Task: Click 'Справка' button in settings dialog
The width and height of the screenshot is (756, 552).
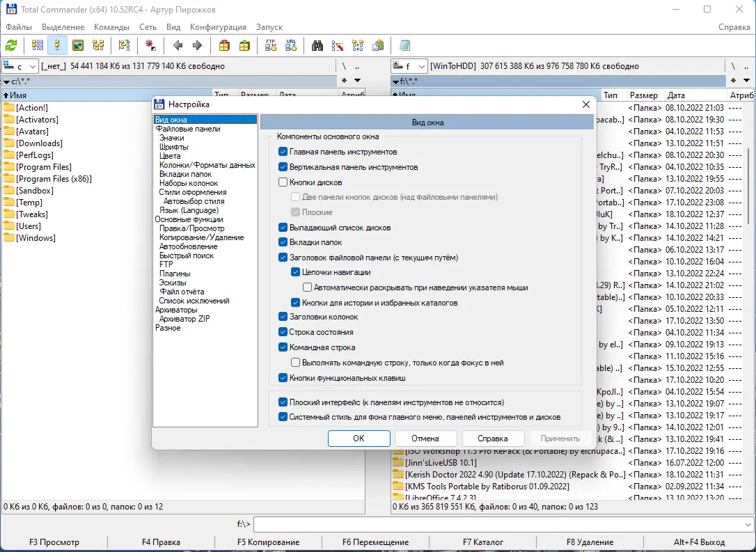Action: tap(493, 439)
